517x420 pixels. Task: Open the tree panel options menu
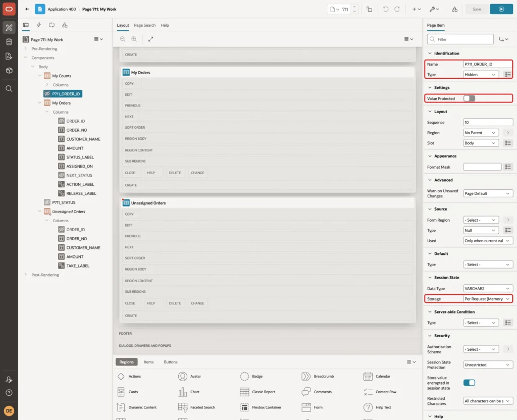98,39
